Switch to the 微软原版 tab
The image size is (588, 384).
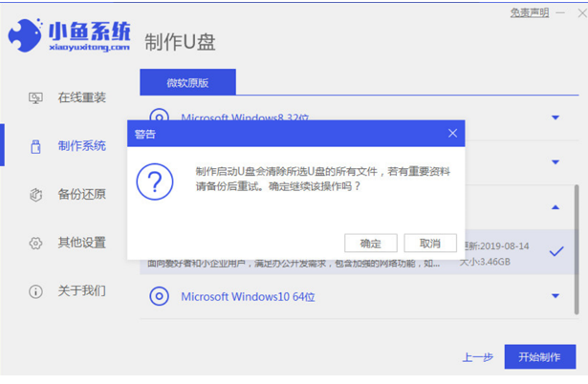187,83
